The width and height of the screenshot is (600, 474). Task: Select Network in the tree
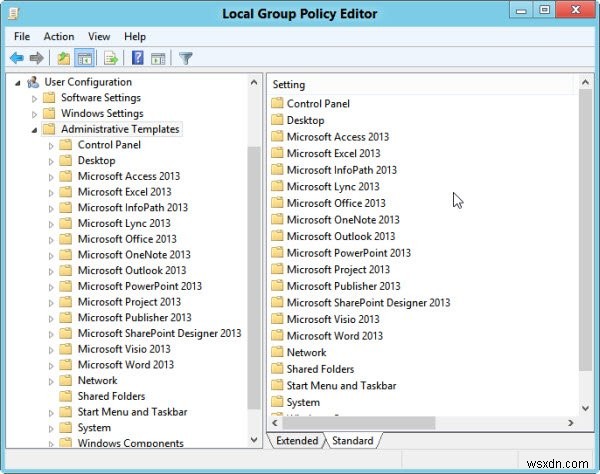[x=98, y=380]
